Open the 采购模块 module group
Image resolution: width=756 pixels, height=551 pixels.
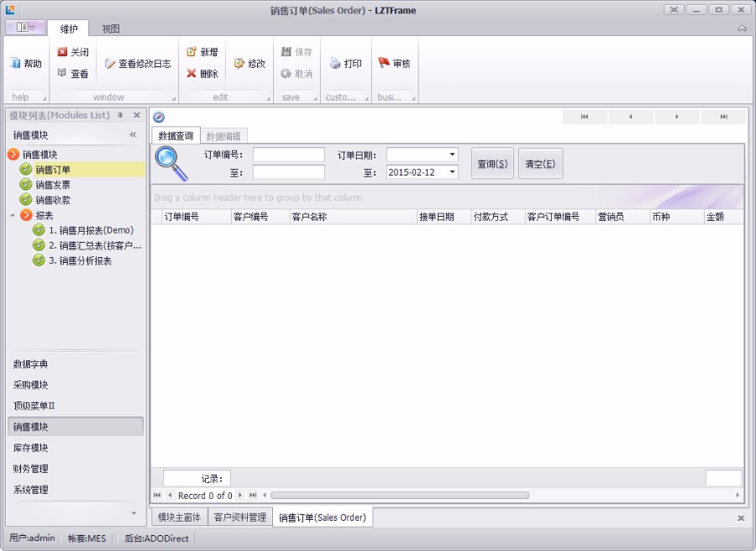click(x=76, y=385)
